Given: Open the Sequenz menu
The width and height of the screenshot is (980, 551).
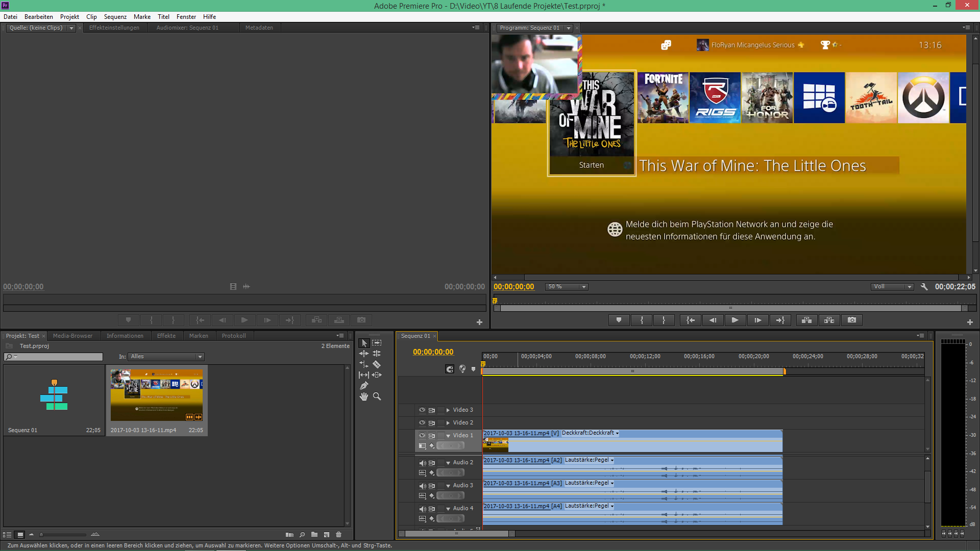Looking at the screenshot, I should (x=115, y=17).
